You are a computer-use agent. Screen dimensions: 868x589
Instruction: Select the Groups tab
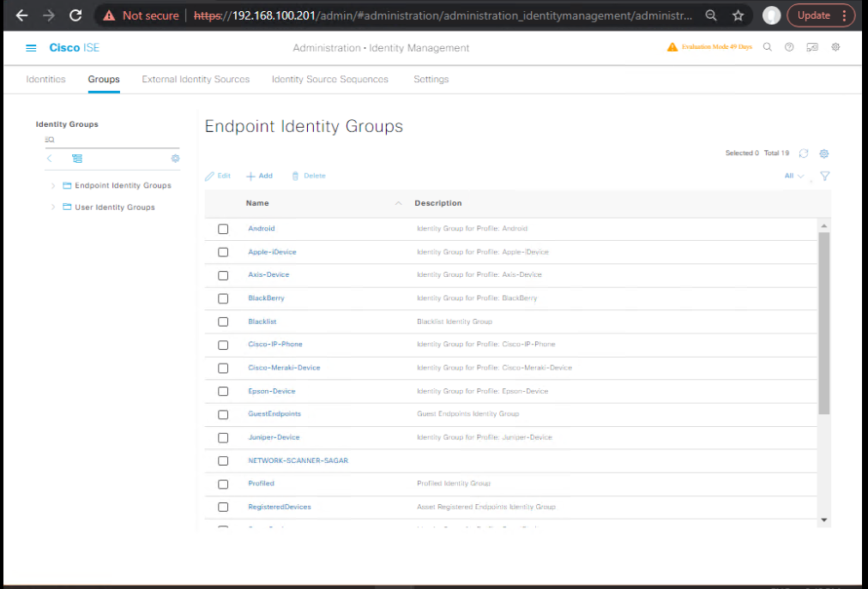[104, 79]
